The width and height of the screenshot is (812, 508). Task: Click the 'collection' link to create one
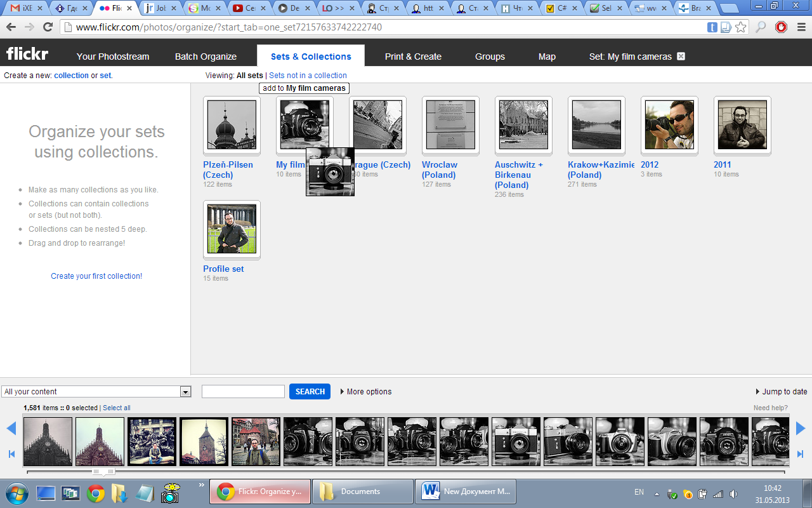point(71,76)
